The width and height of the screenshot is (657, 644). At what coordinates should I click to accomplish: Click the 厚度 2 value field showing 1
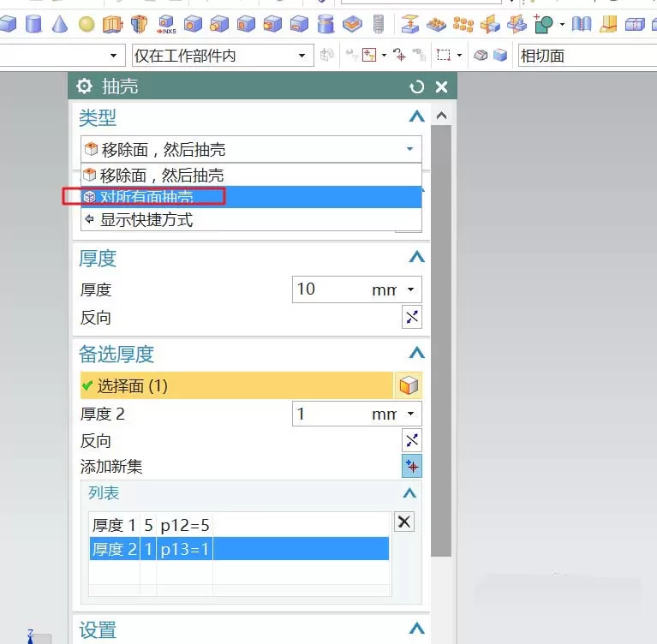click(x=330, y=414)
